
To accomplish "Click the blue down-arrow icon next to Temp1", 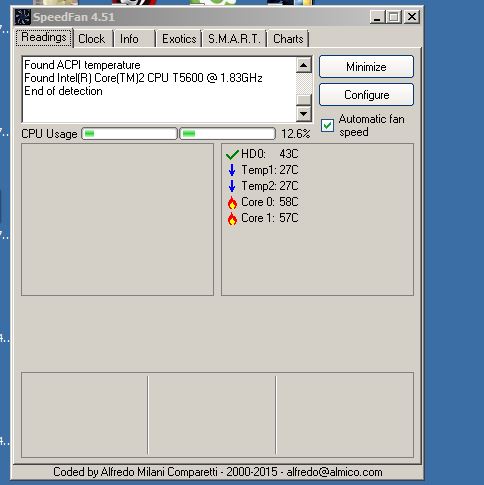I will [232, 170].
